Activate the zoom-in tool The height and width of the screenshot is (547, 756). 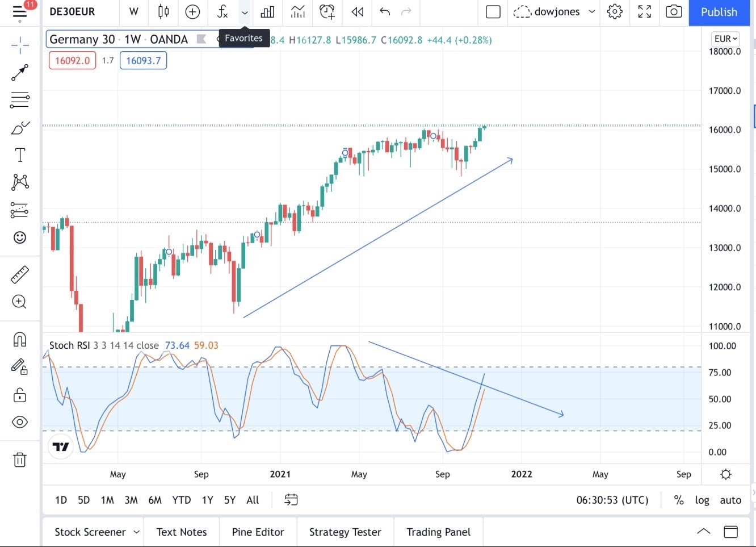tap(20, 302)
